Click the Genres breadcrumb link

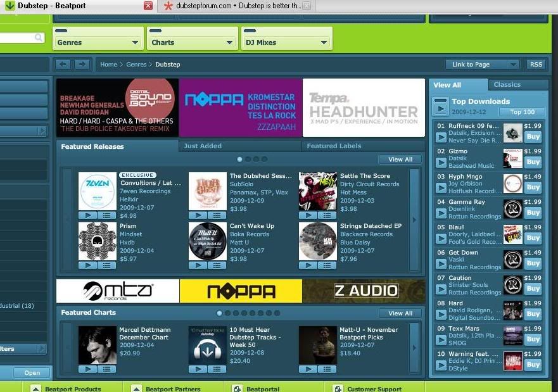pyautogui.click(x=136, y=65)
